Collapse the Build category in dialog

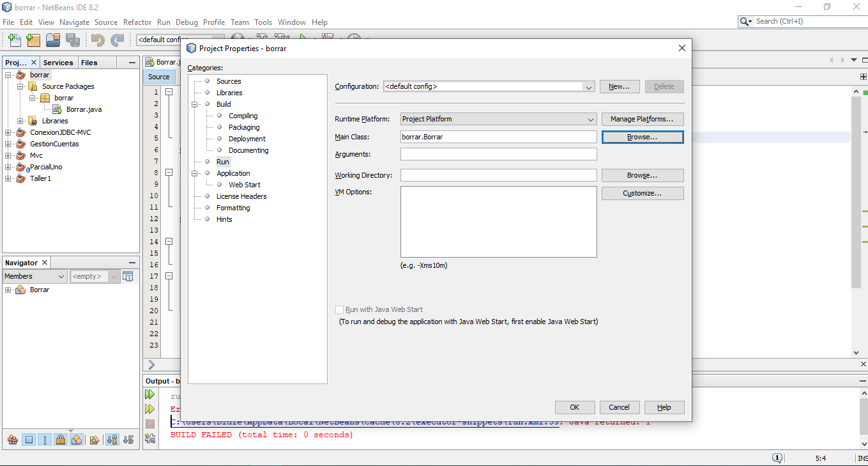[x=195, y=104]
